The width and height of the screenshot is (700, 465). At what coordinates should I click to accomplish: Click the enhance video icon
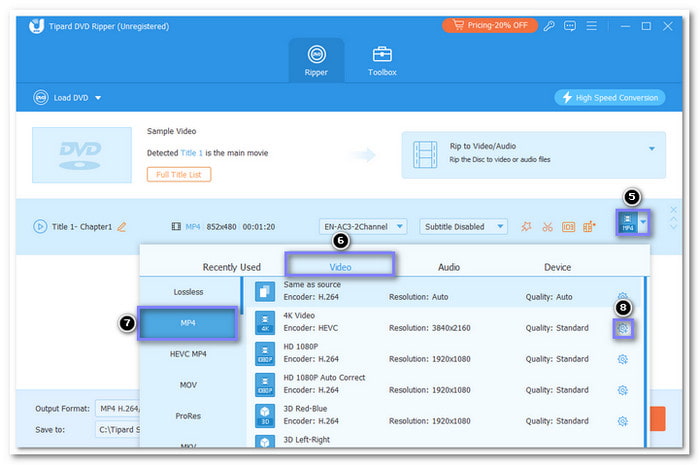click(589, 227)
